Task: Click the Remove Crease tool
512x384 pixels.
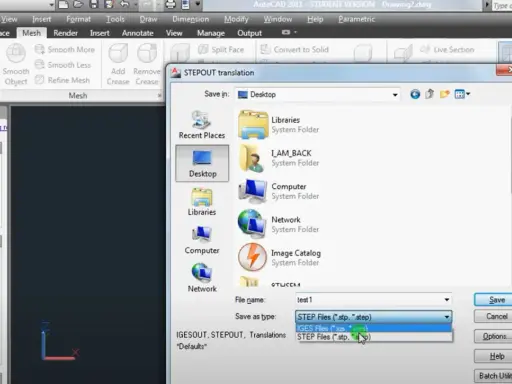Action: (147, 64)
